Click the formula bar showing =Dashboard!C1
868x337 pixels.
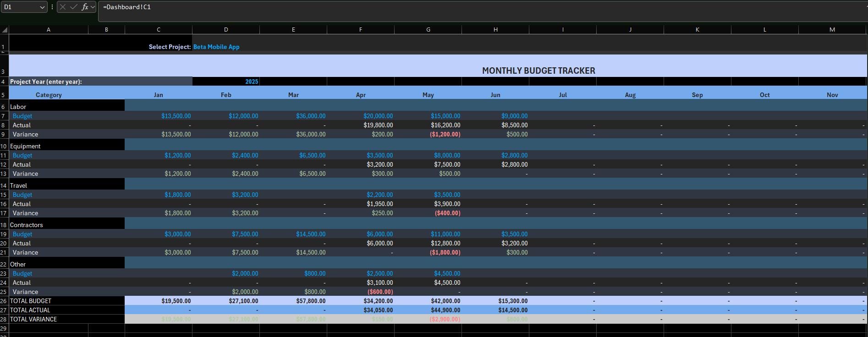(483, 11)
